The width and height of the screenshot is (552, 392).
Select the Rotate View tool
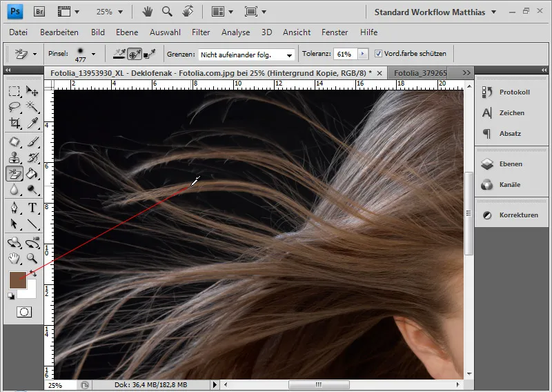188,12
